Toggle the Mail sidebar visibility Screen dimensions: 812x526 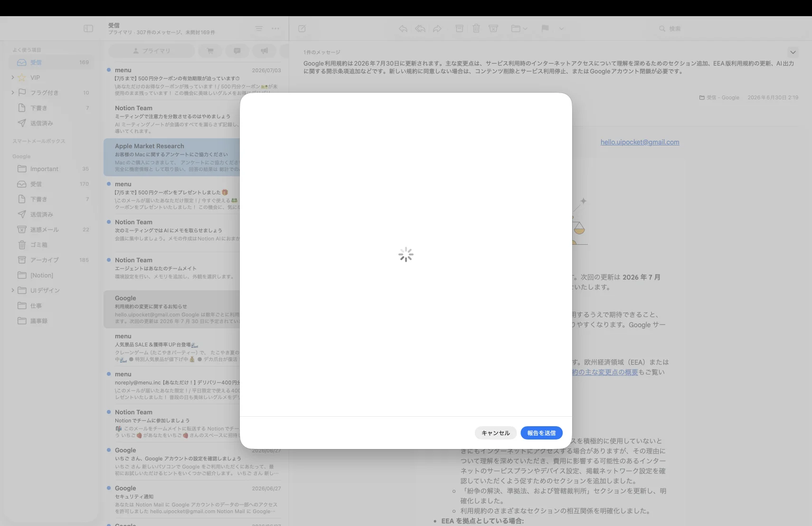click(88, 29)
